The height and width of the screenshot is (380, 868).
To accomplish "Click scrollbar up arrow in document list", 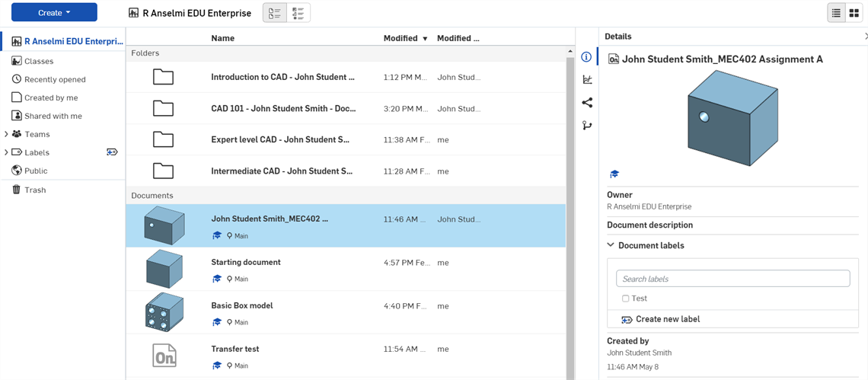I will click(570, 52).
